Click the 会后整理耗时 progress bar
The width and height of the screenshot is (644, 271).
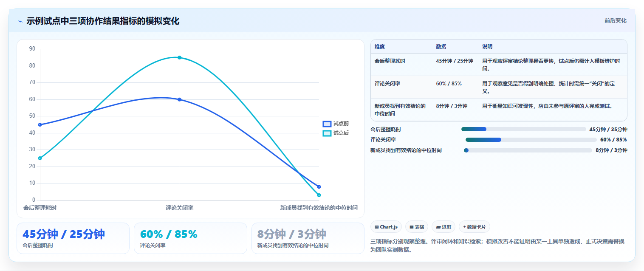pyautogui.click(x=523, y=129)
